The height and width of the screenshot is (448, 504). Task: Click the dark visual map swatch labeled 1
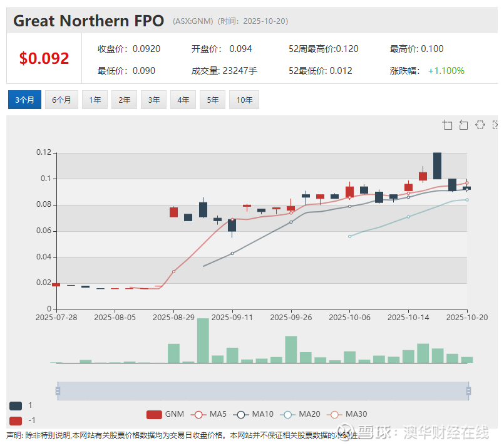[x=16, y=406]
